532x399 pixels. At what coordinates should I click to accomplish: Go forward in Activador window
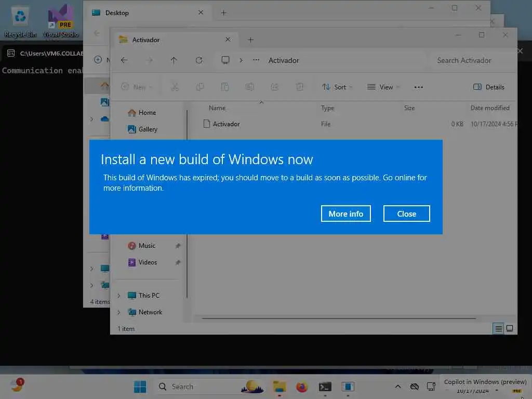click(149, 60)
